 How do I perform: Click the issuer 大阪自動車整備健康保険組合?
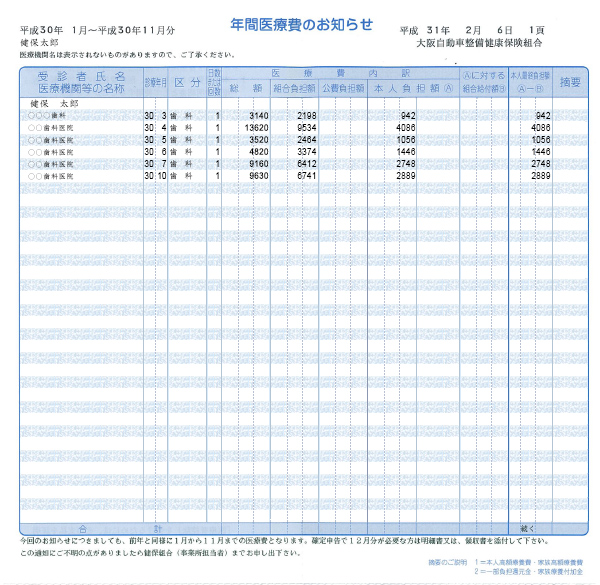479,43
